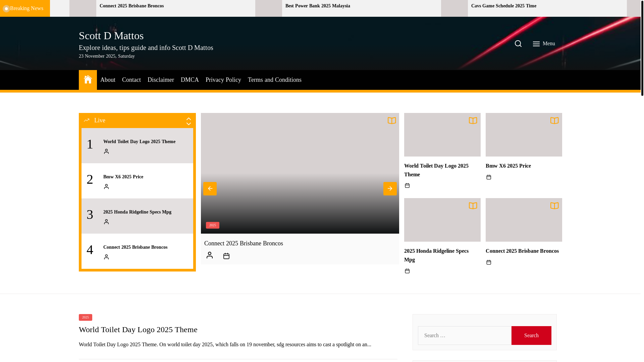The height and width of the screenshot is (362, 644).
Task: Click the Home icon in navigation bar
Action: point(88,80)
